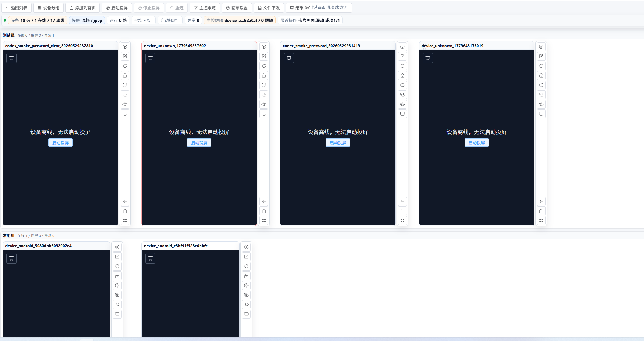This screenshot has height=341, width=644.
Task: Go back via 返回列表 button
Action: (x=16, y=8)
